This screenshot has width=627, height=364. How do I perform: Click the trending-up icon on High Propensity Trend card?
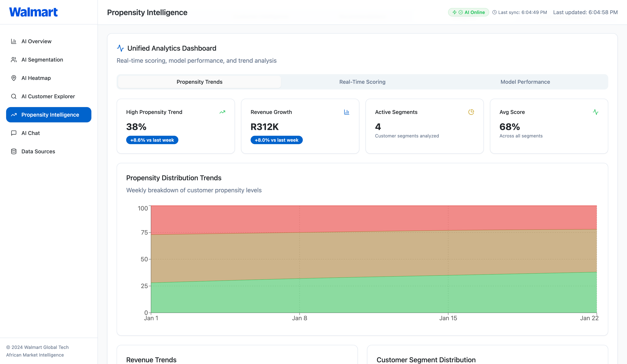tap(223, 112)
